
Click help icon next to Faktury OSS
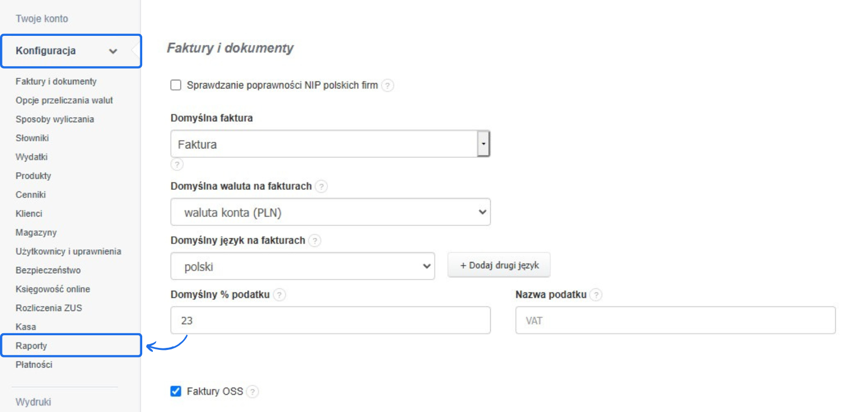(x=253, y=392)
